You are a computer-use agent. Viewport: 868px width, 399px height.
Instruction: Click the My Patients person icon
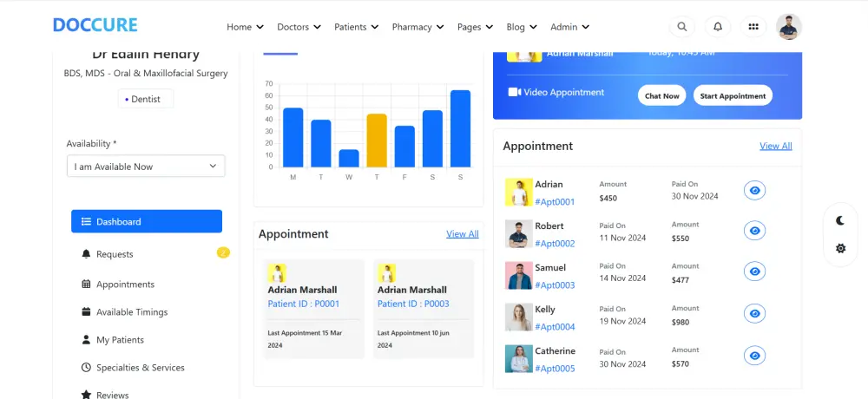[x=86, y=339]
